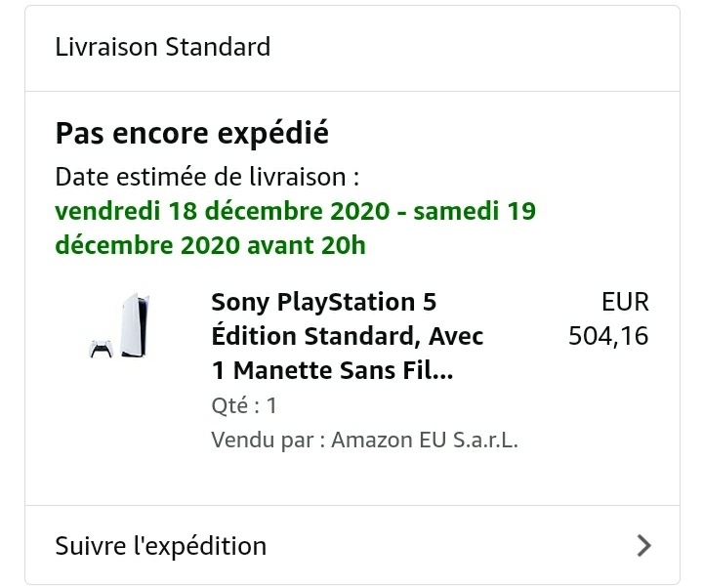Click the "EUR" currency label
This screenshot has width=703, height=588.
[625, 301]
